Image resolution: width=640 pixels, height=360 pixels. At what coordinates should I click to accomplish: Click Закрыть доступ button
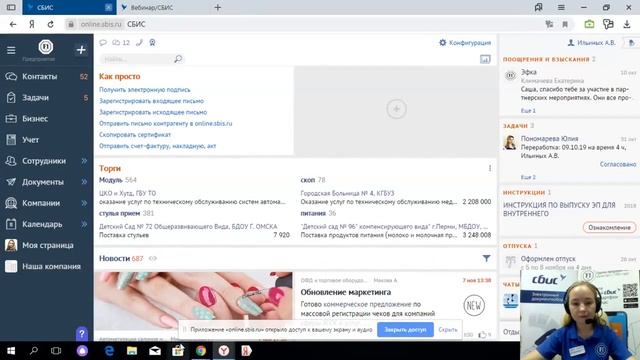click(x=405, y=329)
